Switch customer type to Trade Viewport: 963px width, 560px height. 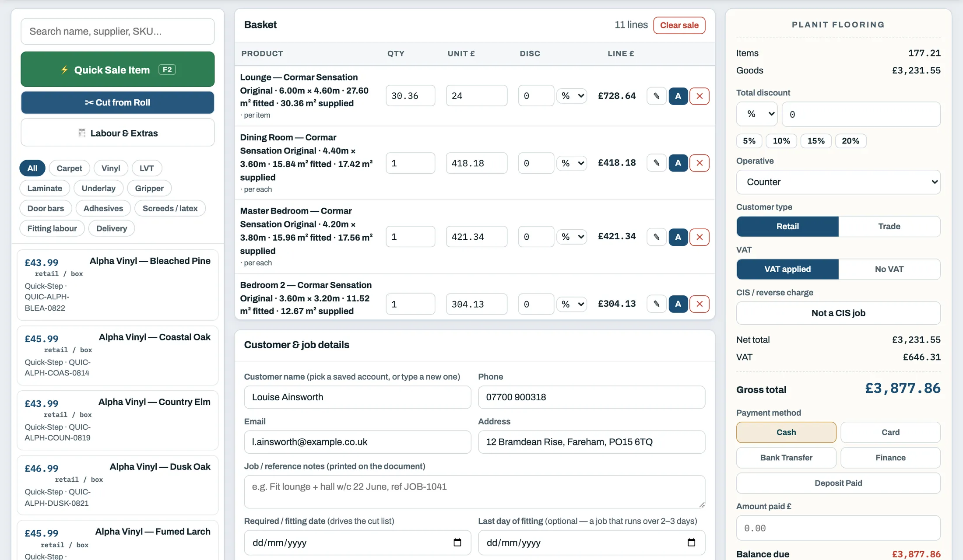tap(889, 226)
